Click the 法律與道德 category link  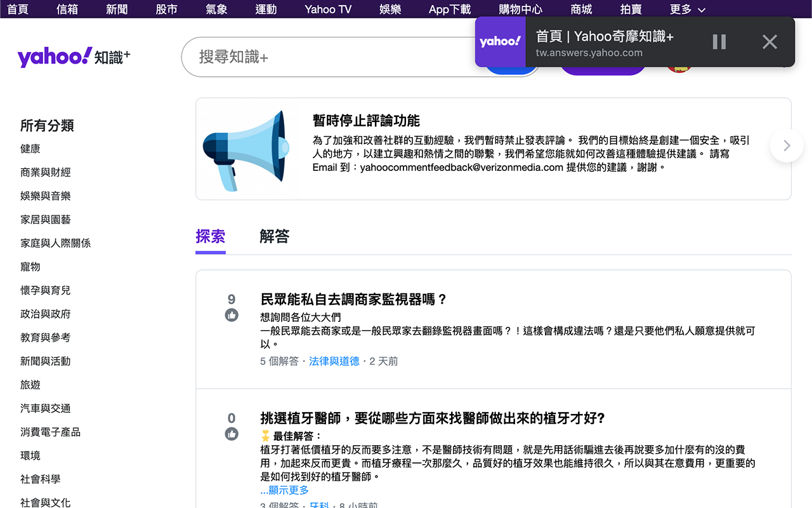pos(334,361)
